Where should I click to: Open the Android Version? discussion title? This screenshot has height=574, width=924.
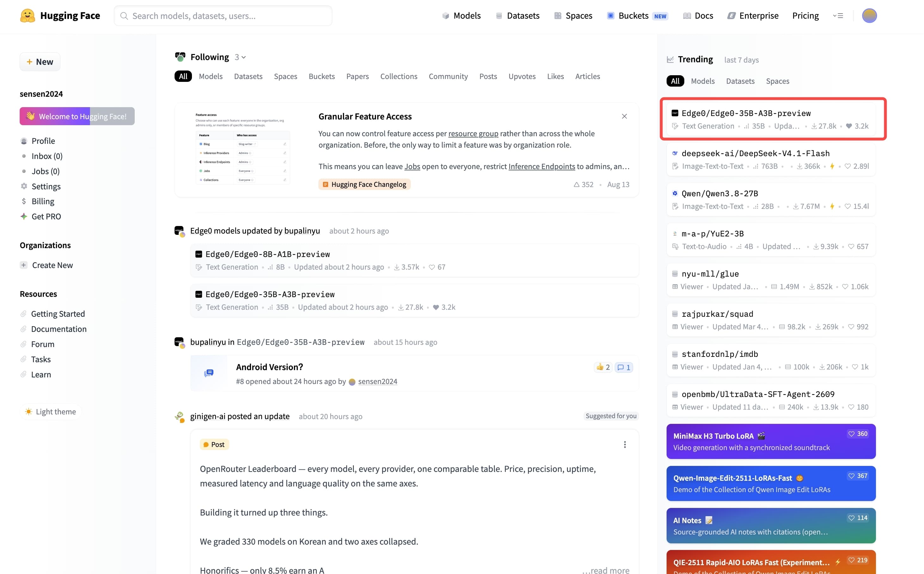pyautogui.click(x=270, y=367)
